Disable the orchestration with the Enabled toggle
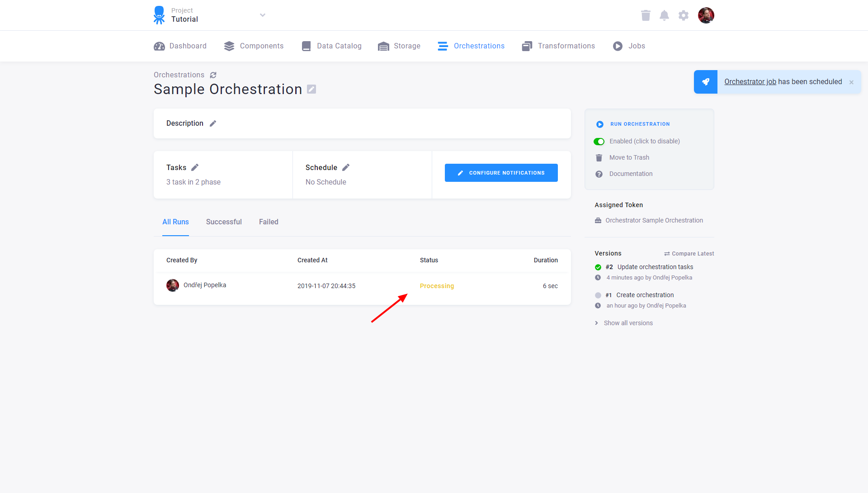 tap(599, 141)
